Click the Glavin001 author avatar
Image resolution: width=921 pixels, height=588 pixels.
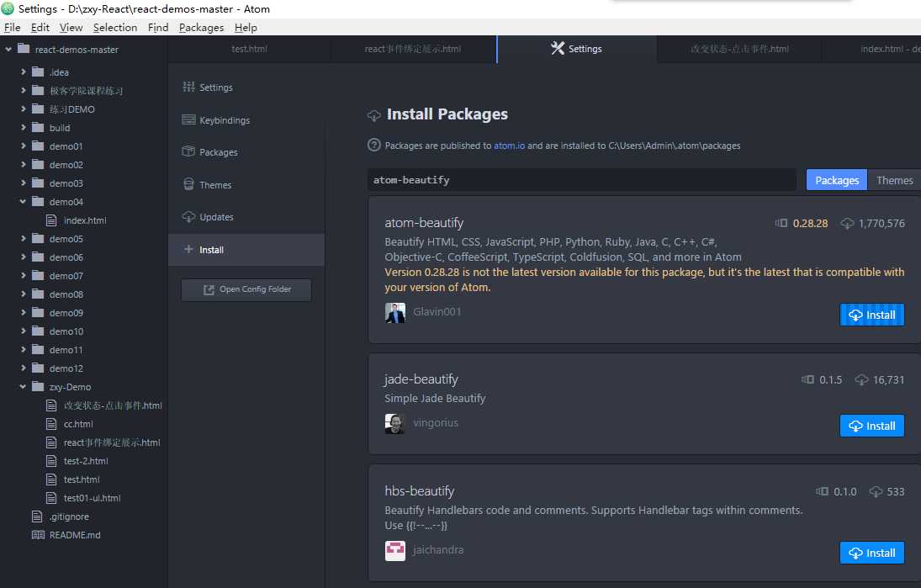click(x=394, y=312)
